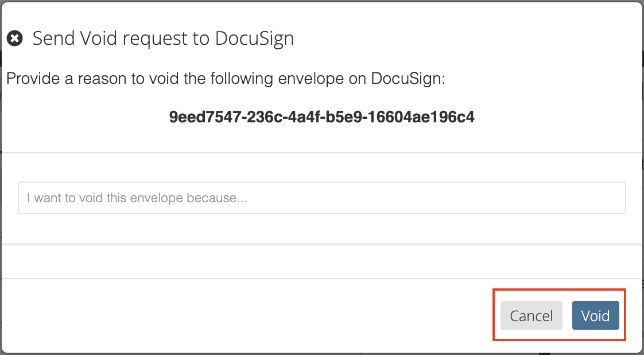Choose Cancel to the left of Void
The height and width of the screenshot is (355, 644).
coord(531,315)
